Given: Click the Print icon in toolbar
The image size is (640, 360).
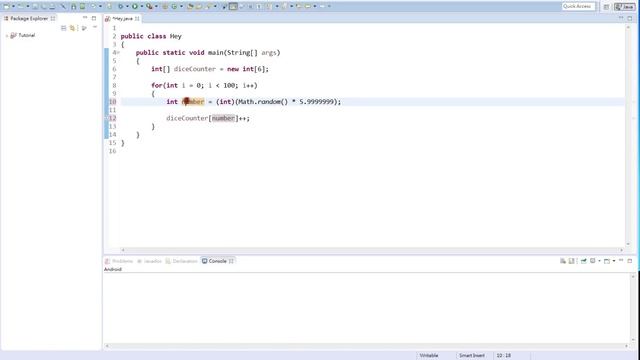Looking at the screenshot, I should pyautogui.click(x=52, y=6).
